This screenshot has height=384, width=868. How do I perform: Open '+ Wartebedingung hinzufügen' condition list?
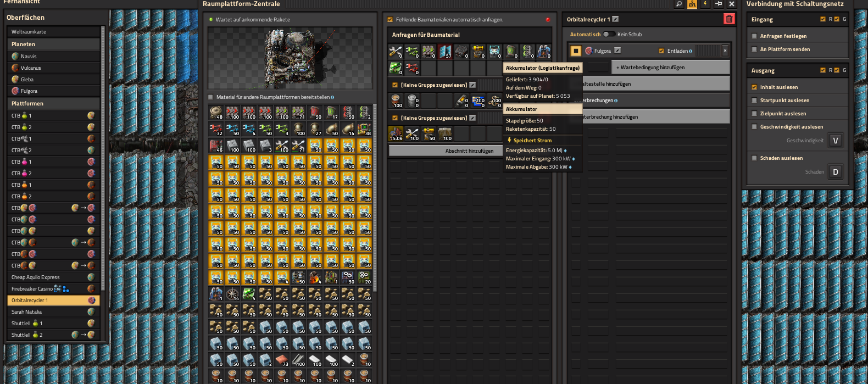(671, 68)
